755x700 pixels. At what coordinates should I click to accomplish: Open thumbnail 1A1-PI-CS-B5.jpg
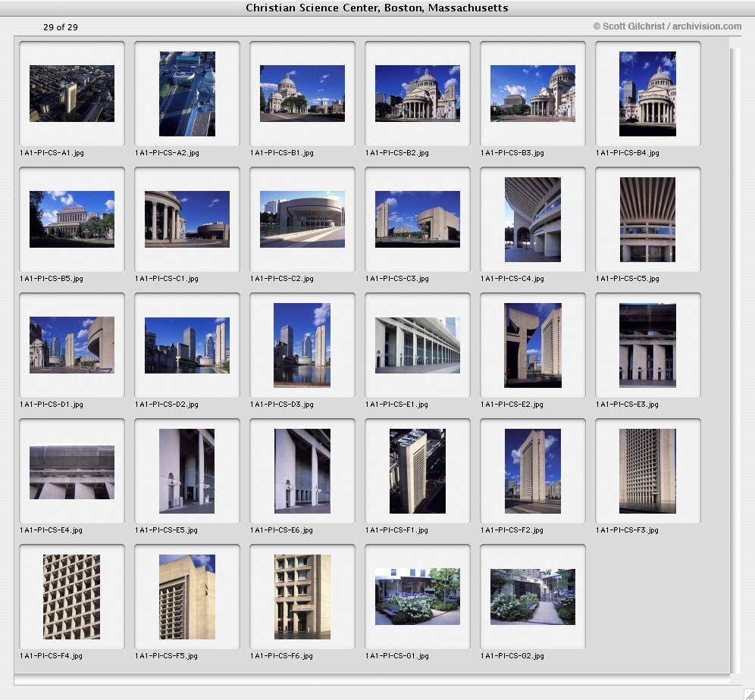pyautogui.click(x=72, y=219)
